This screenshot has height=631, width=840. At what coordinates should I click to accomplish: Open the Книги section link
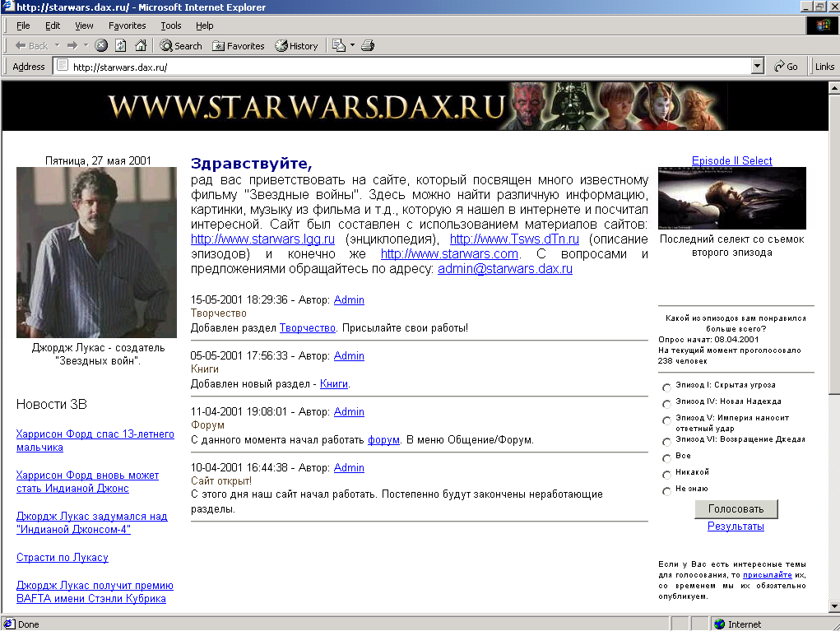334,384
